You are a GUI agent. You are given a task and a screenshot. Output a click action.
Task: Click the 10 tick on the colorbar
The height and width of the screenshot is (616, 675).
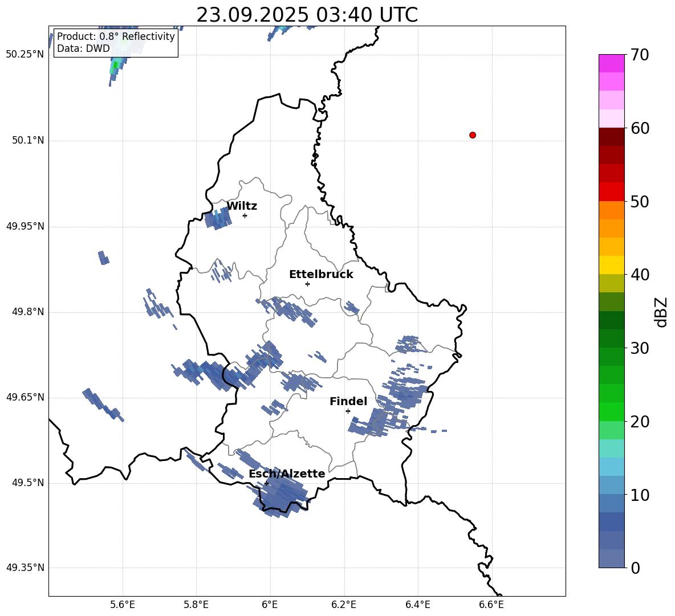click(640, 495)
